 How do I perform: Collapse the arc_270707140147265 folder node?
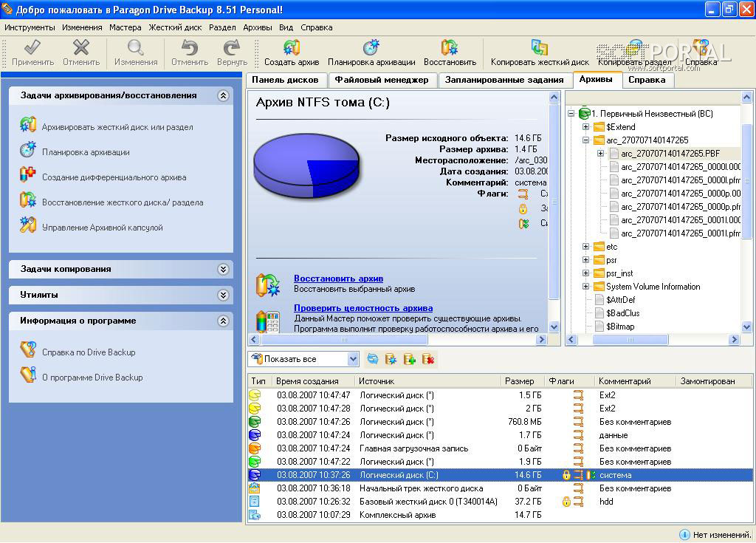(585, 140)
